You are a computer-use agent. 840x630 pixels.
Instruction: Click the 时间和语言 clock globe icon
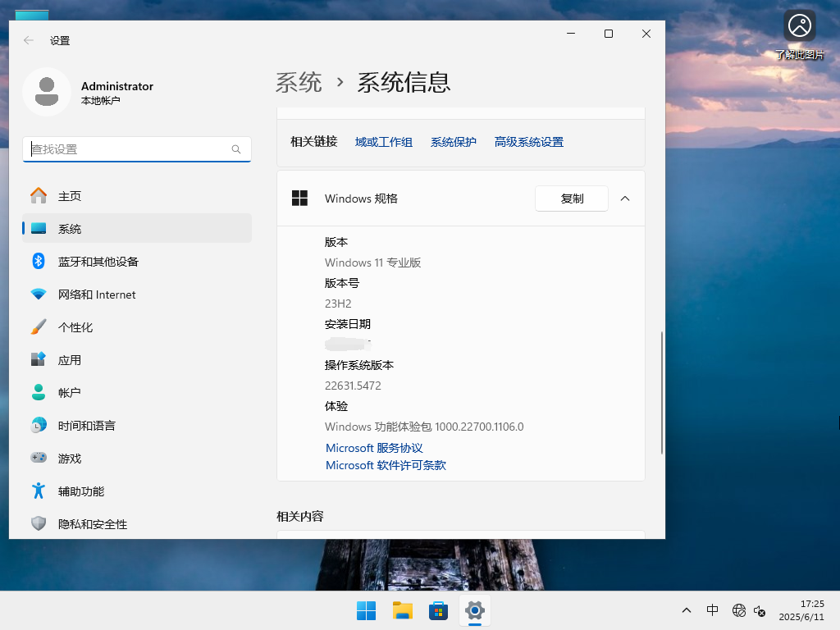coord(39,426)
